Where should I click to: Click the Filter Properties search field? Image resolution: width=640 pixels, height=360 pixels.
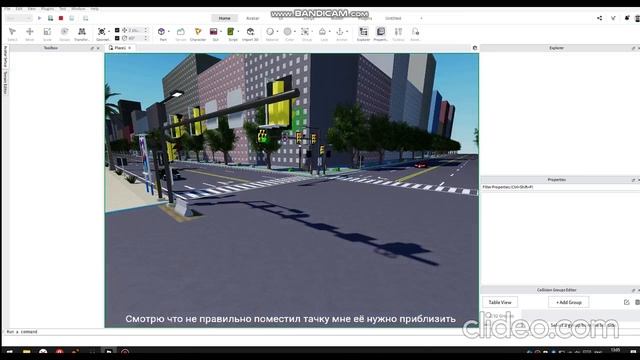(x=560, y=187)
